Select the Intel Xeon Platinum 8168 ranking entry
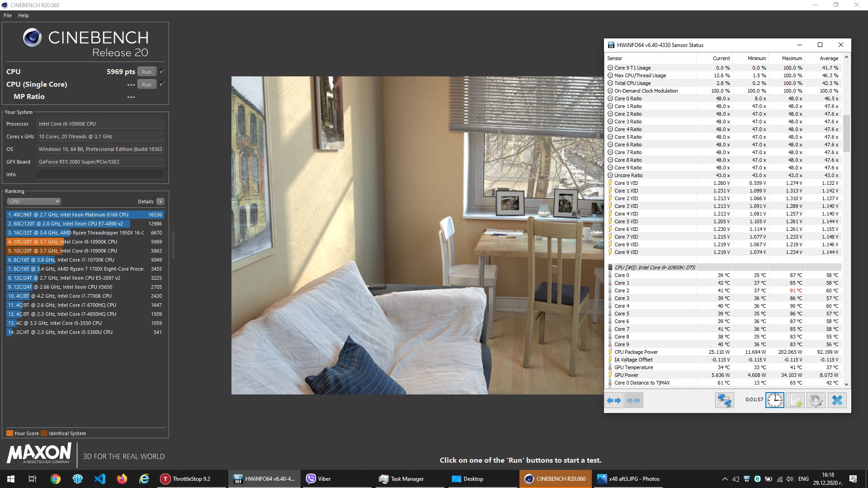This screenshot has width=868, height=488. pos(85,215)
